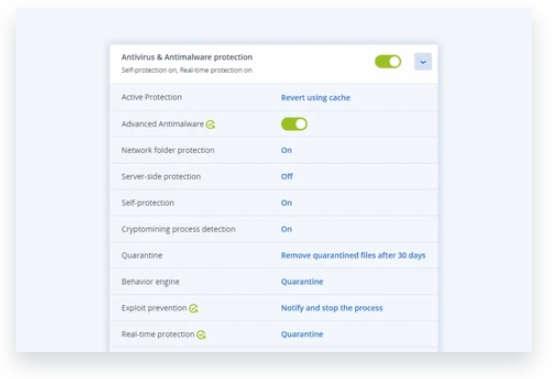555x379 pixels.
Task: Open 'Notify and stop the process' setting
Action: (332, 308)
